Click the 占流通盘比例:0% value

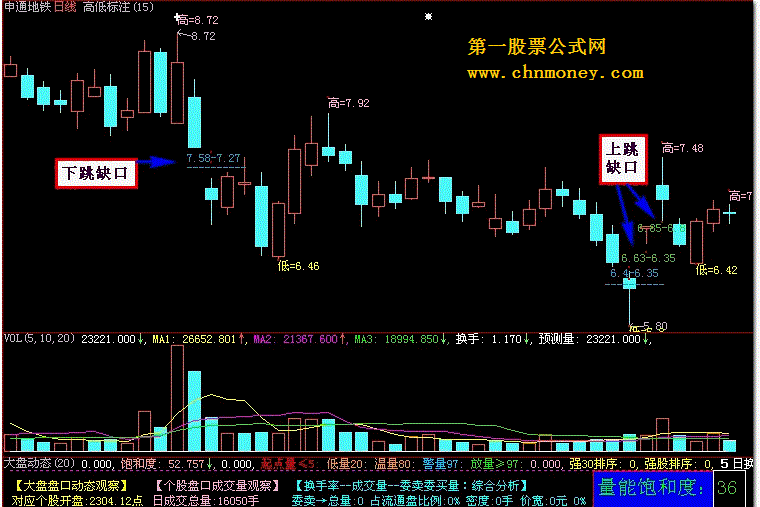pos(415,500)
